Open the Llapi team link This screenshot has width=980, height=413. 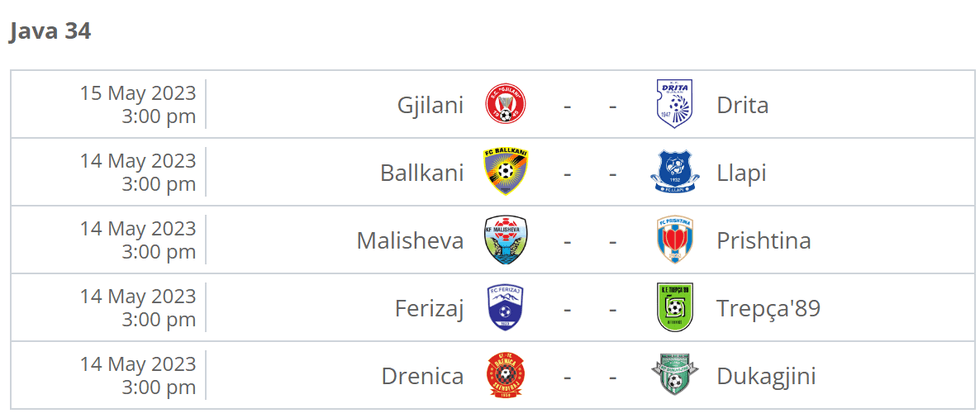click(x=741, y=173)
